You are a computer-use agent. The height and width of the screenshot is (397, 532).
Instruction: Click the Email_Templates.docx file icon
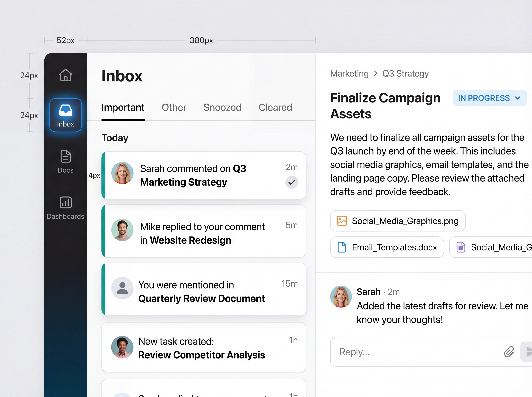click(x=342, y=247)
